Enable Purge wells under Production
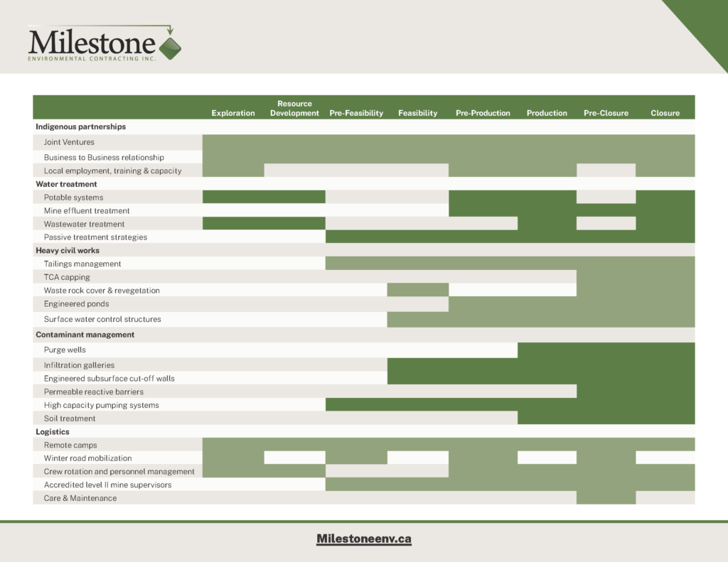Image resolution: width=728 pixels, height=562 pixels. 546,350
